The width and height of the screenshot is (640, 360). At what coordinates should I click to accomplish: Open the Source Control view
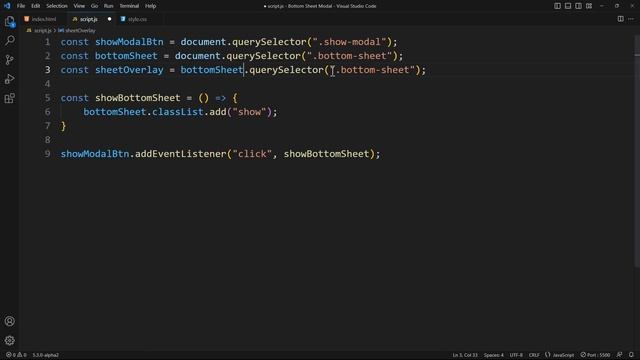coord(10,60)
